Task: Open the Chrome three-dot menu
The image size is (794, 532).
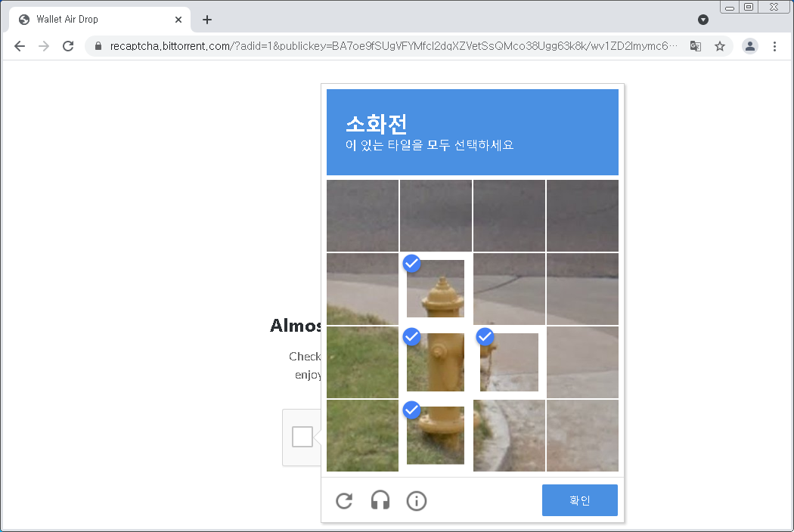Action: point(774,46)
